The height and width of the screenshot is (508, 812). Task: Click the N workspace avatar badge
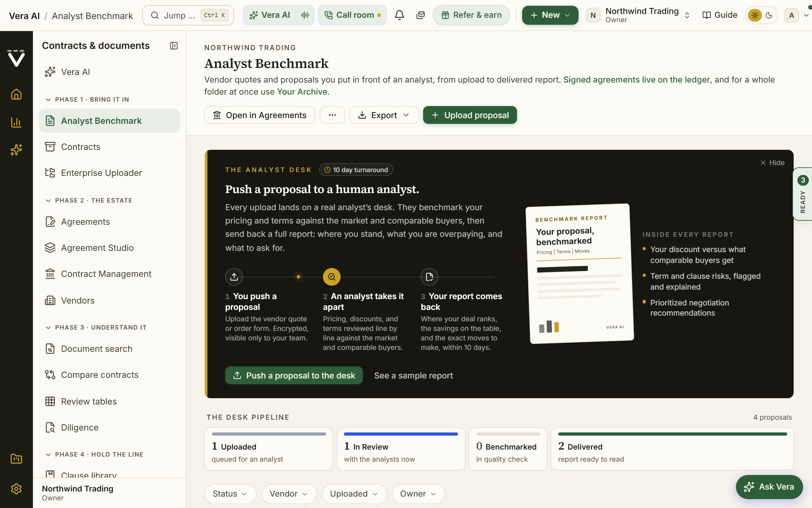[593, 15]
